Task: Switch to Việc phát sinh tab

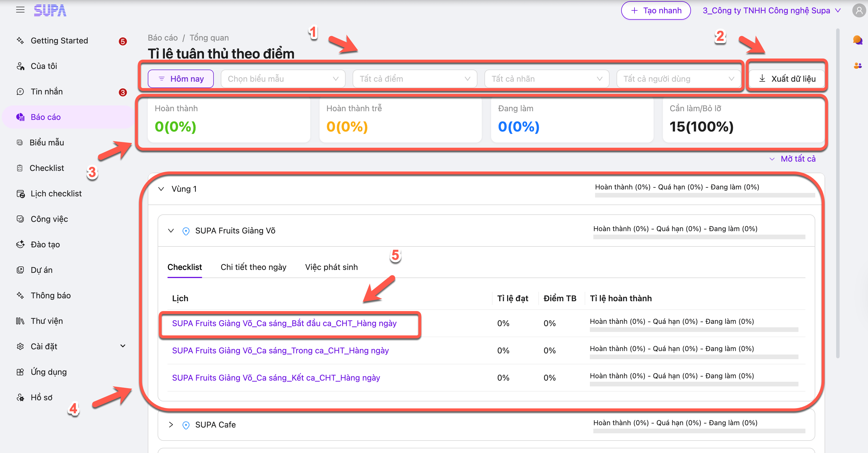Action: point(331,267)
